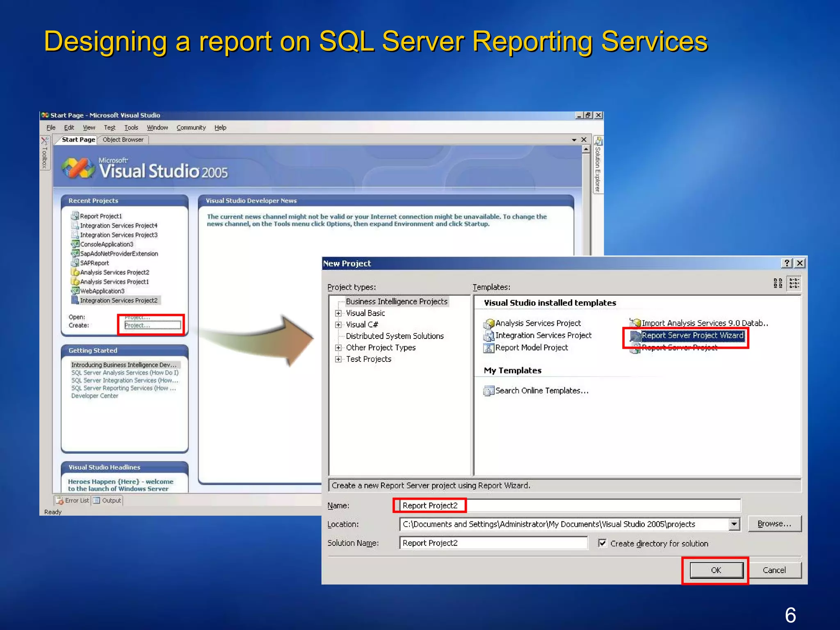The image size is (840, 630).
Task: Switch templates view to small icons
Action: tap(794, 283)
